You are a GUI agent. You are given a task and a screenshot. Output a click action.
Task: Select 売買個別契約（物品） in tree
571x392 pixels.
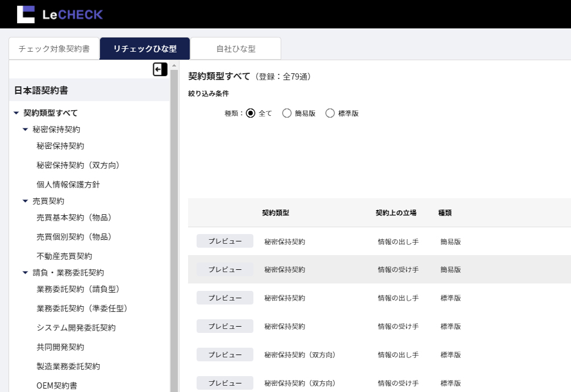click(74, 237)
